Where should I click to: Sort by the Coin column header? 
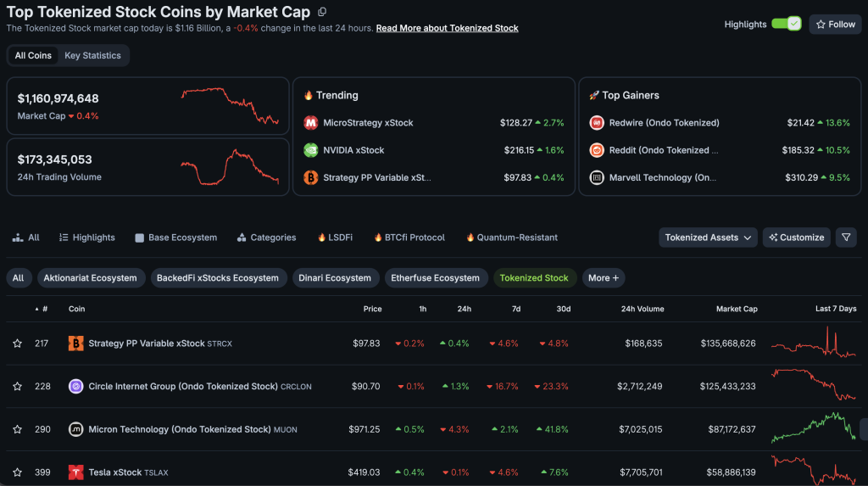point(76,309)
